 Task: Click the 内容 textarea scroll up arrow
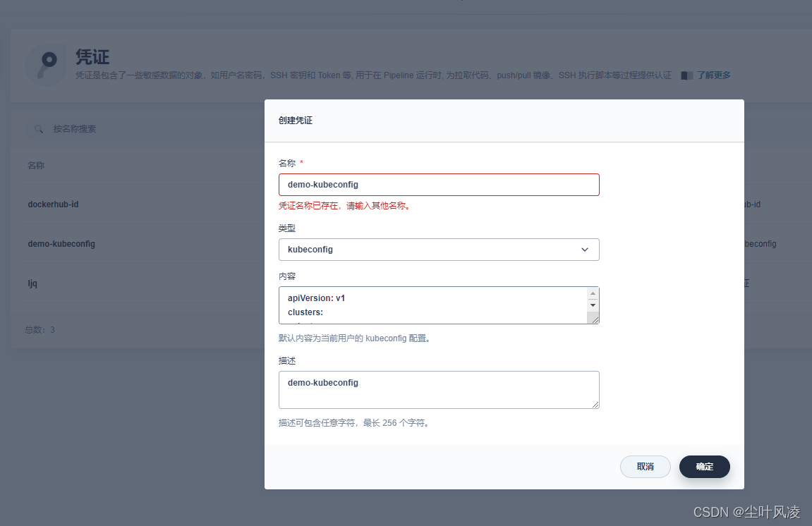tap(593, 293)
